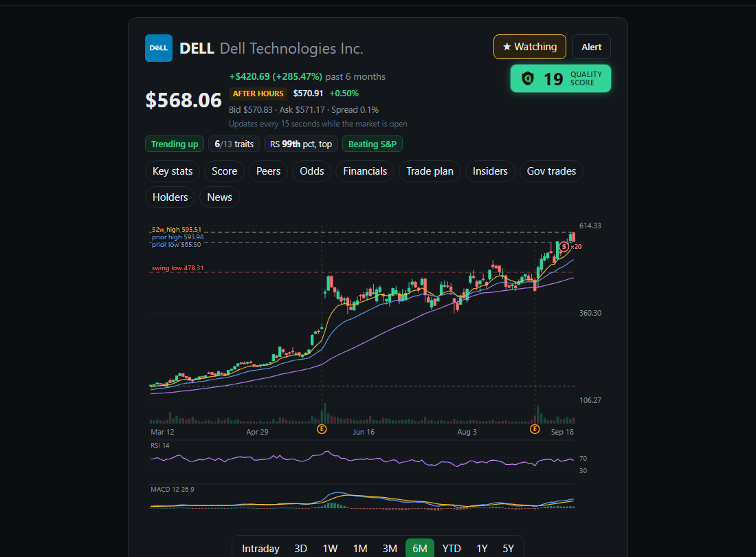Click the 106.27 price axis value

coord(590,400)
